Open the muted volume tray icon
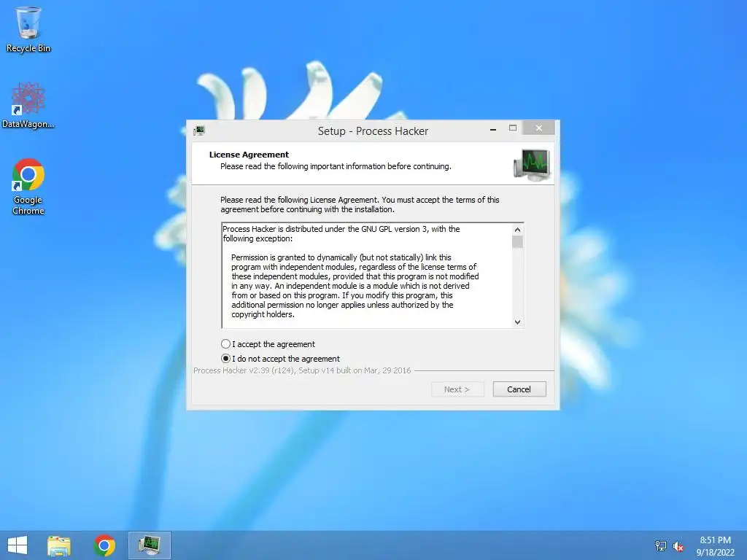 point(678,546)
